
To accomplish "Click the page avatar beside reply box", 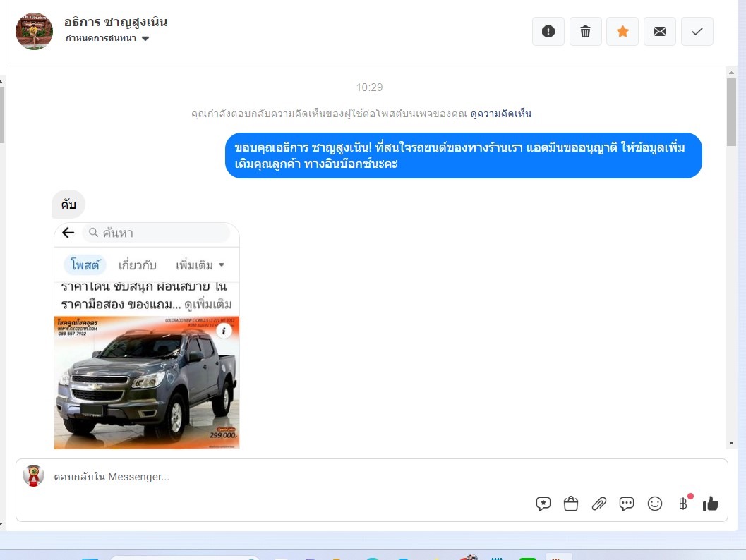I will [x=33, y=476].
